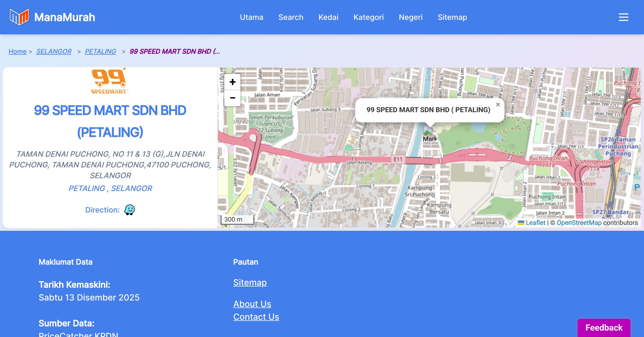Image resolution: width=644 pixels, height=337 pixels.
Task: Zoom in on the map
Action: pos(232,82)
